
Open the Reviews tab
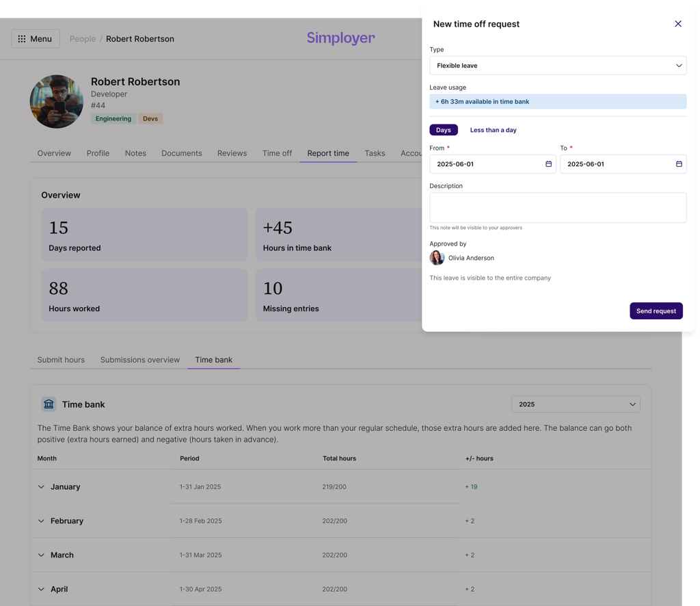(232, 153)
